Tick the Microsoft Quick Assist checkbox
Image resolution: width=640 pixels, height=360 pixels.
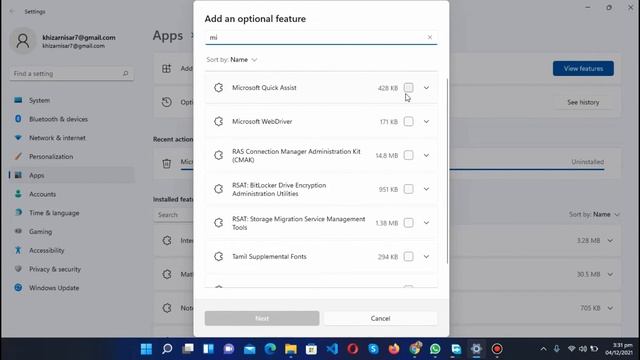408,88
